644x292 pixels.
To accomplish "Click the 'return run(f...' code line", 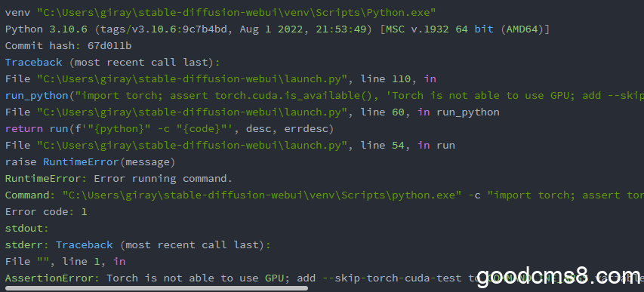I will (169, 129).
